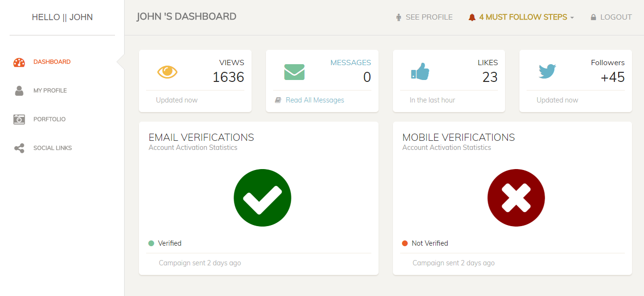
Task: Click the dropdown caret after Must Follow Steps
Action: click(572, 18)
